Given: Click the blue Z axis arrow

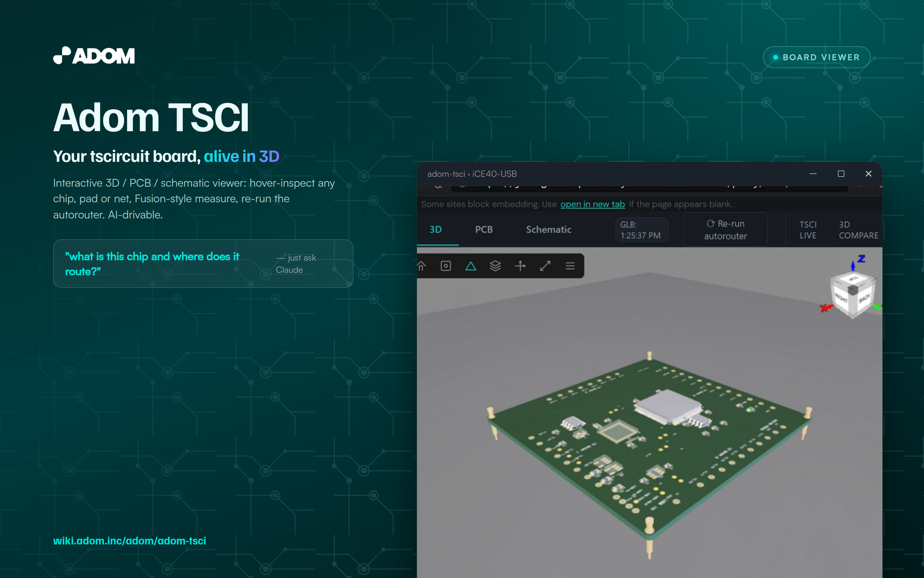Looking at the screenshot, I should tap(853, 265).
